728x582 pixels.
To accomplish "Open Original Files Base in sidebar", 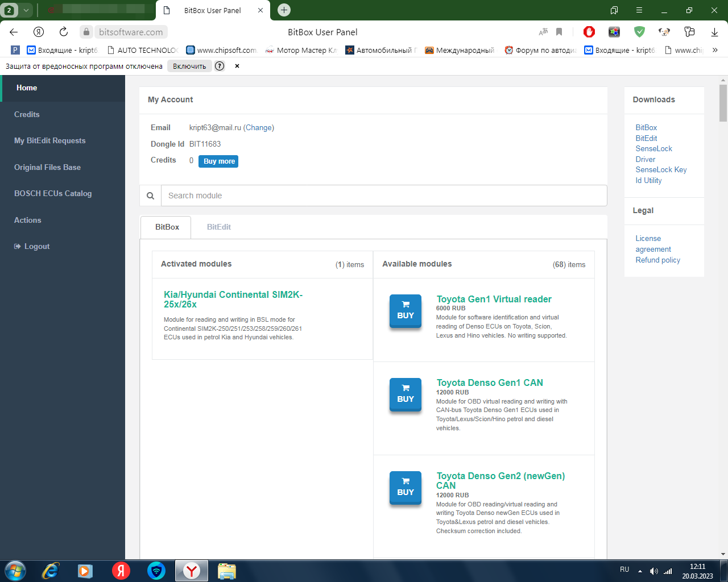I will pos(47,167).
